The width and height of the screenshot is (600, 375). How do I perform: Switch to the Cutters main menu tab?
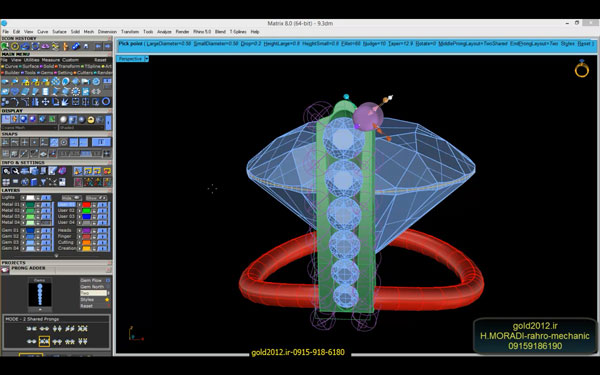[85, 73]
